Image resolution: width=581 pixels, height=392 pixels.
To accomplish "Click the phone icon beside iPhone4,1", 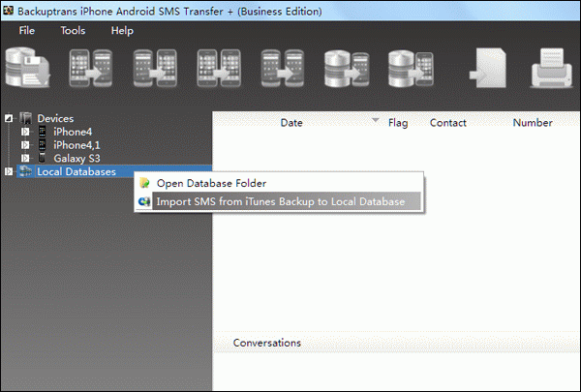I will click(43, 145).
